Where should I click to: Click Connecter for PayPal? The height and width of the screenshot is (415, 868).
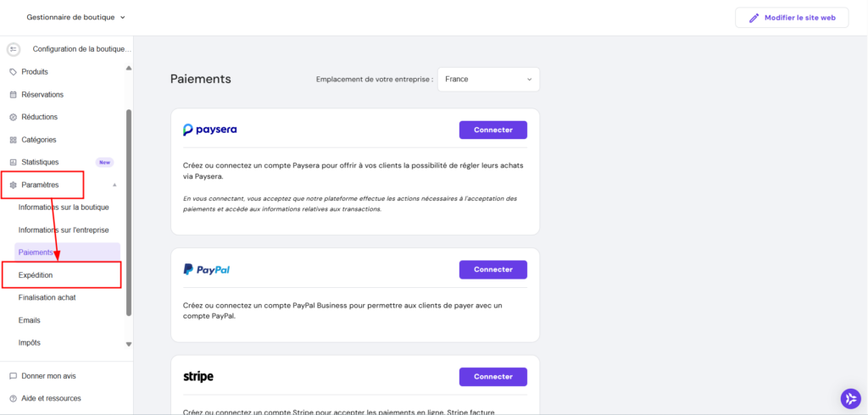(x=492, y=269)
